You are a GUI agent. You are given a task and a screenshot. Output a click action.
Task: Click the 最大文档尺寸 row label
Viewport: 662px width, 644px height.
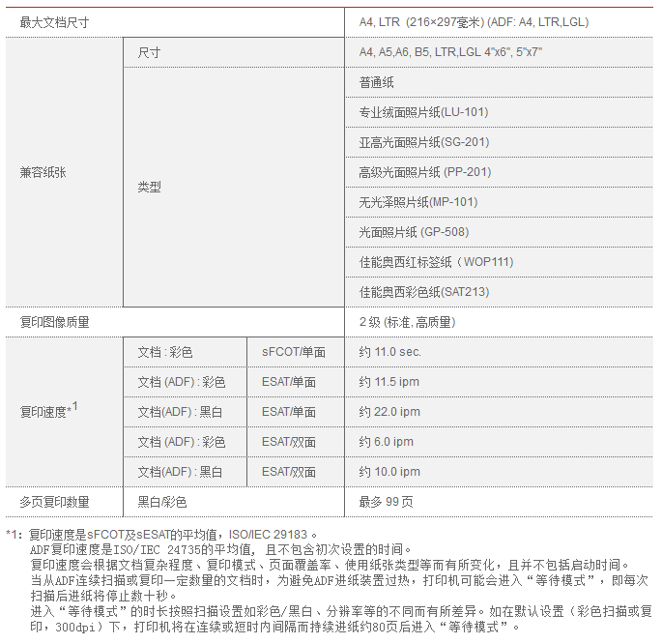[x=54, y=21]
